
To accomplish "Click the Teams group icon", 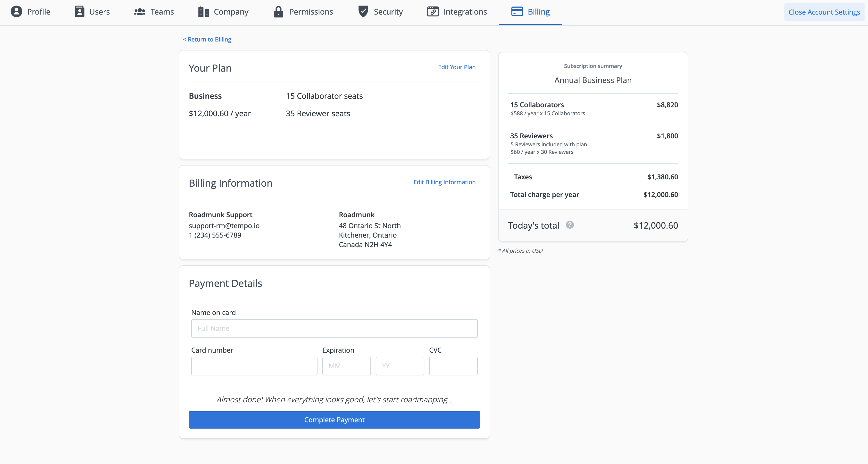I will [x=140, y=12].
